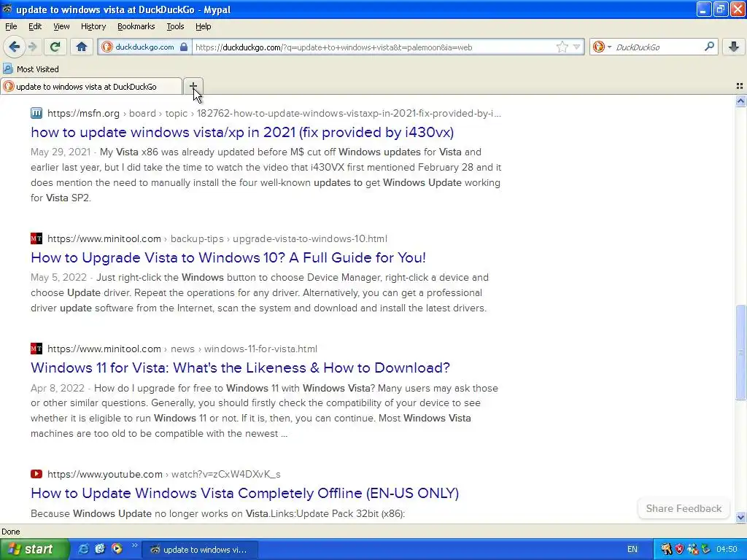Click the first system tray icon

pos(666,550)
